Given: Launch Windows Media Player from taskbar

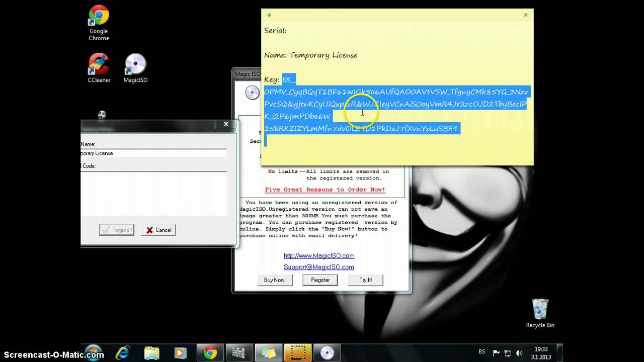Looking at the screenshot, I should (180, 353).
